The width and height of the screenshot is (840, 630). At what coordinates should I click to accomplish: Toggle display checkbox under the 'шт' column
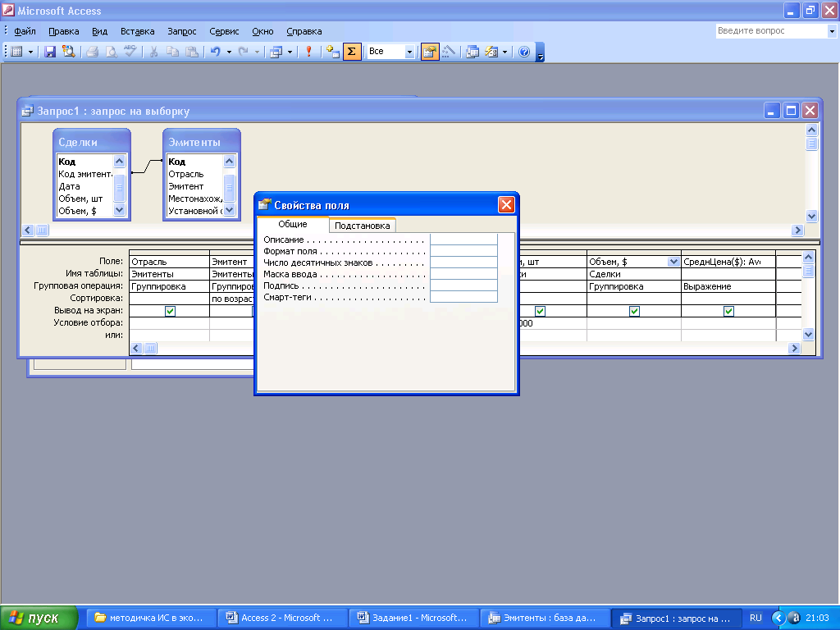click(540, 311)
